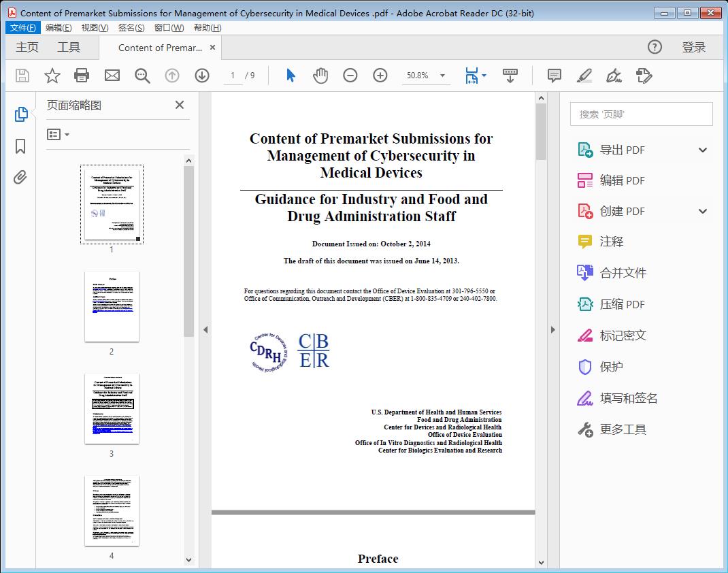This screenshot has width=728, height=573.
Task: Toggle the page thumbnails sidebar panel
Action: pyautogui.click(x=20, y=114)
